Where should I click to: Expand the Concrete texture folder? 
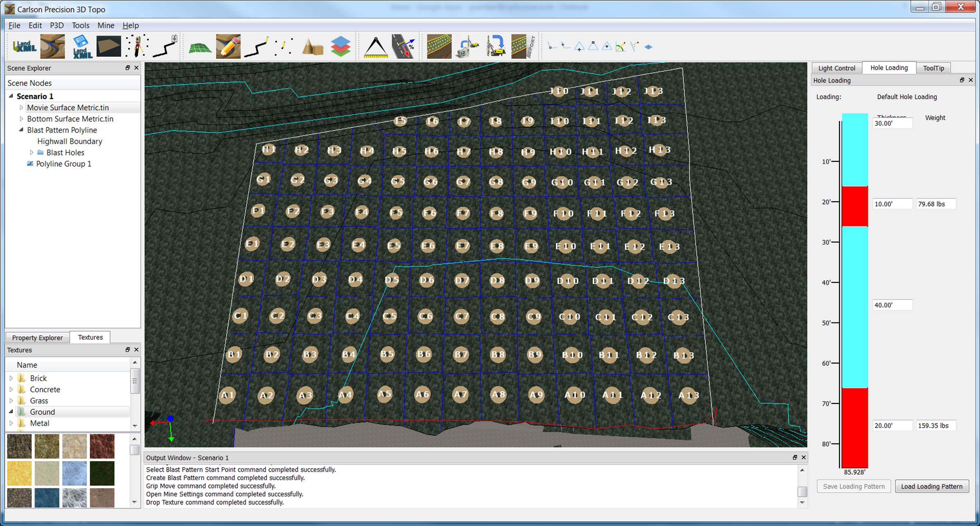pyautogui.click(x=11, y=390)
